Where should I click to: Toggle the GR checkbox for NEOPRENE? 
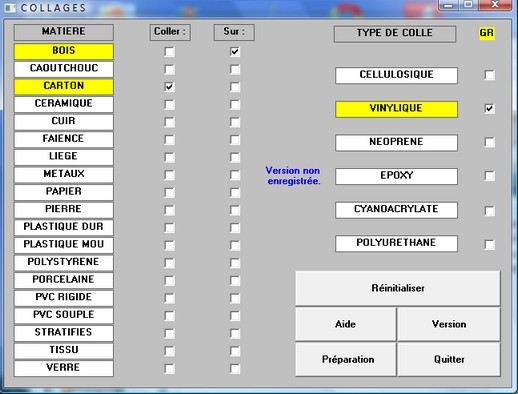(489, 142)
